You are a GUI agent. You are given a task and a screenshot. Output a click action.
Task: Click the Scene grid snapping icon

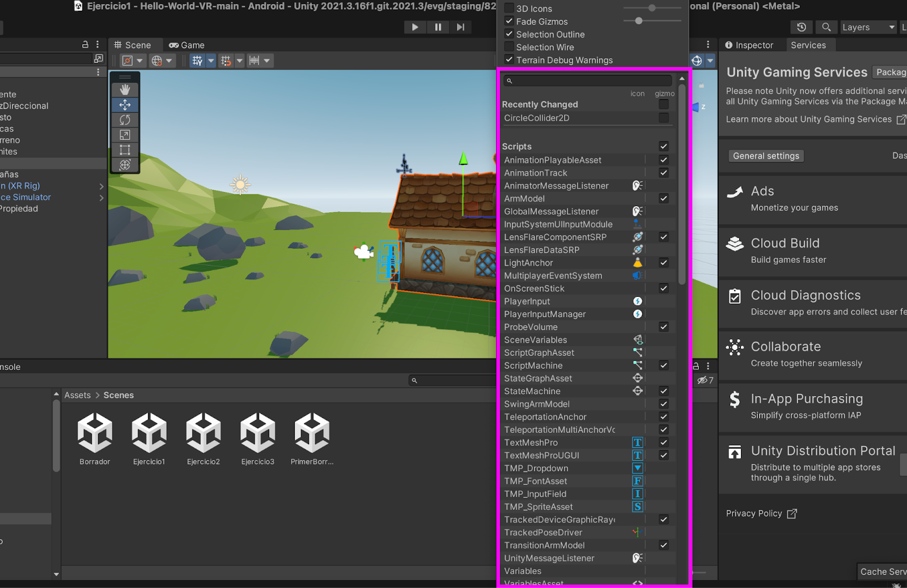tap(197, 61)
